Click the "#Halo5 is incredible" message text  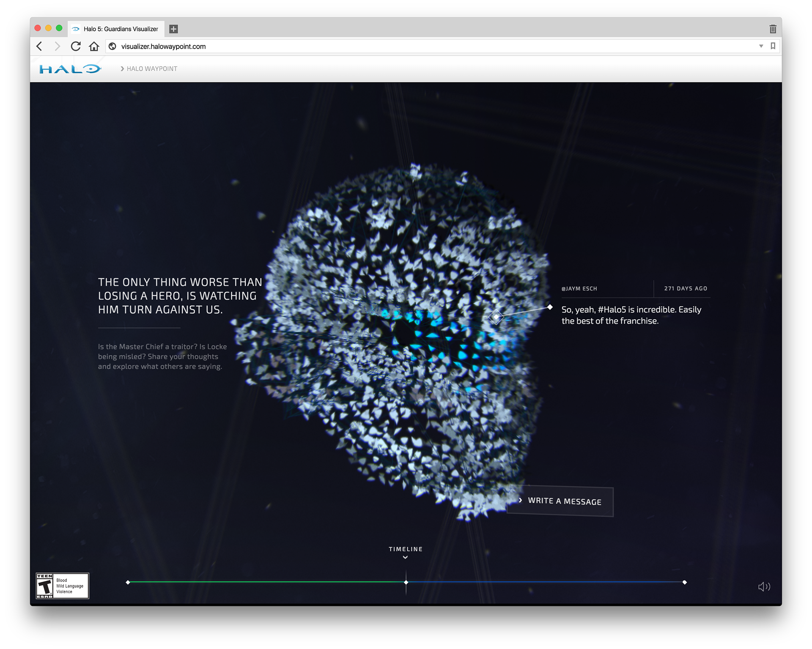(631, 315)
